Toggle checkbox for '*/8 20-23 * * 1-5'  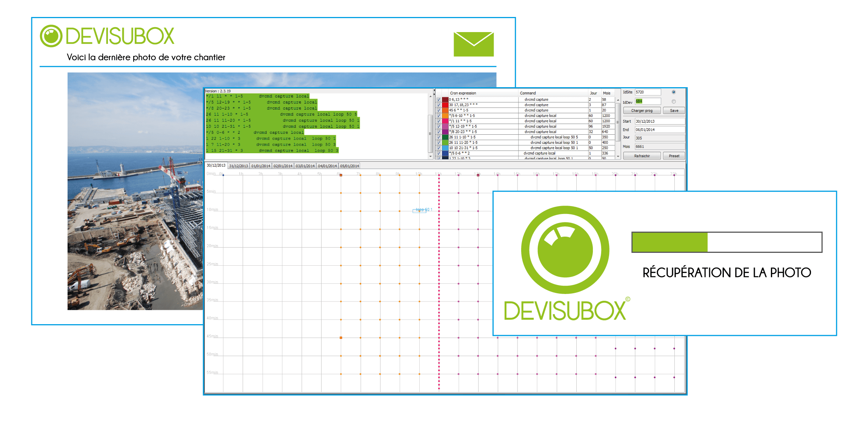click(439, 132)
